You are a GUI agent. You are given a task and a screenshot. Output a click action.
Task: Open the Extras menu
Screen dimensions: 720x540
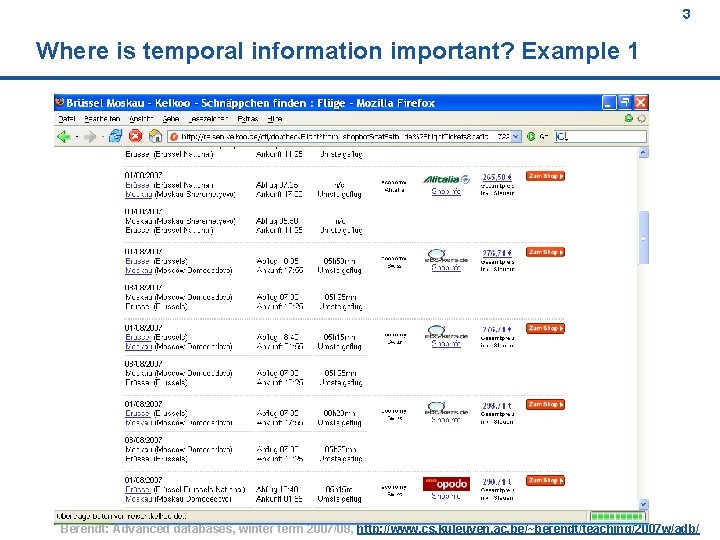click(248, 119)
